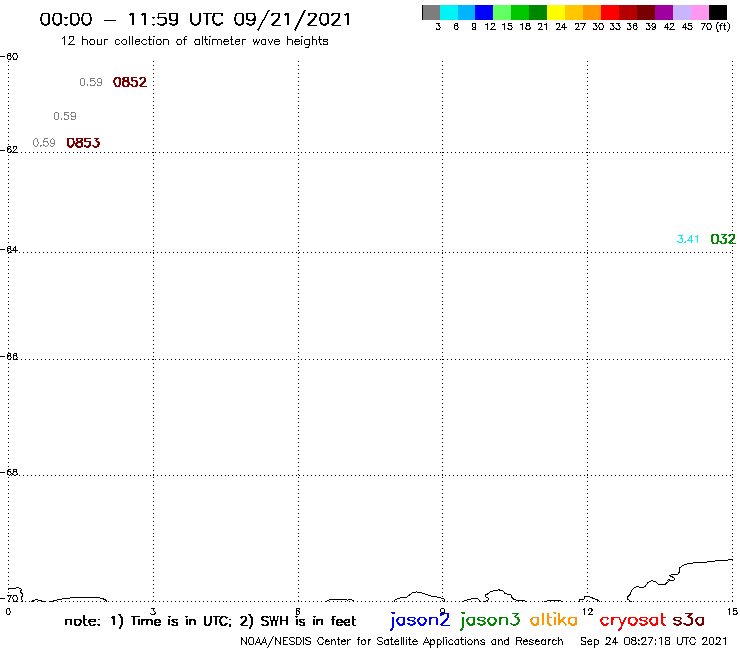This screenshot has width=740, height=650.
Task: Click the '00:00 – 11:59 UTC 09/21/2021' title
Action: point(195,19)
